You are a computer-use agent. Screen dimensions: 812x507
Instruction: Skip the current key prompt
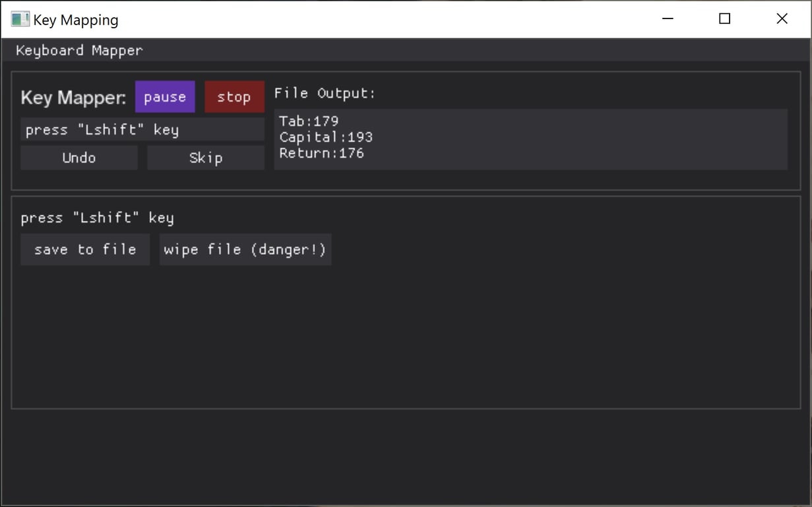pyautogui.click(x=205, y=157)
